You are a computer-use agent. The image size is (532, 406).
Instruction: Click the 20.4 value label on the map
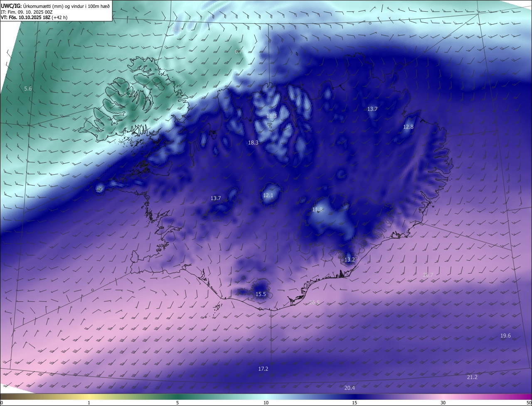(x=350, y=388)
